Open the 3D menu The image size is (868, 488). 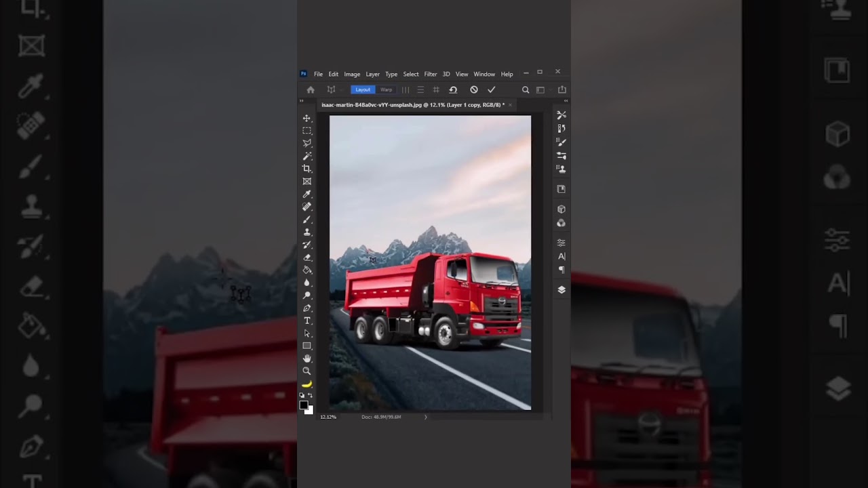[x=446, y=74]
